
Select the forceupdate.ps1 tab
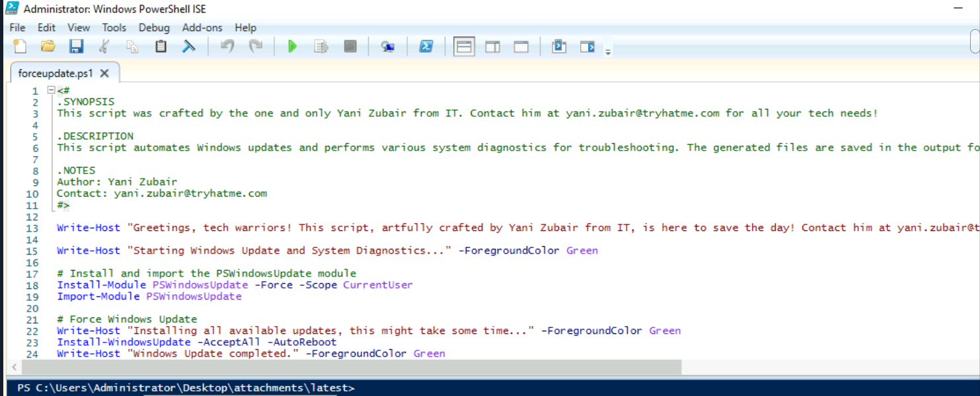click(56, 74)
